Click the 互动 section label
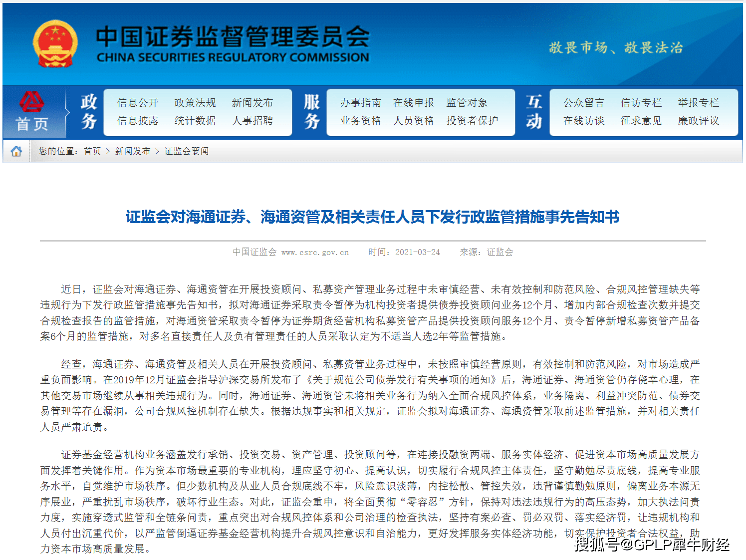This screenshot has width=746, height=560. point(534,111)
